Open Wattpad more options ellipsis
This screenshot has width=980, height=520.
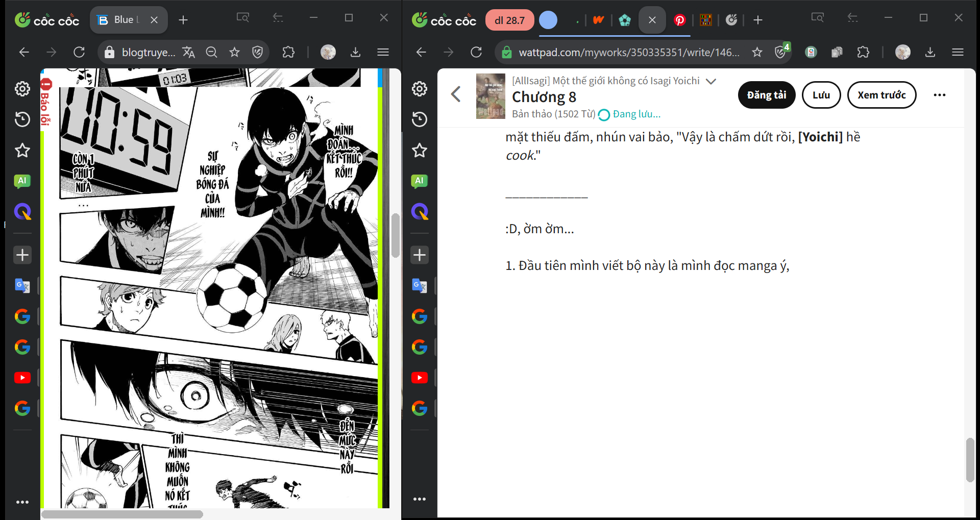940,95
